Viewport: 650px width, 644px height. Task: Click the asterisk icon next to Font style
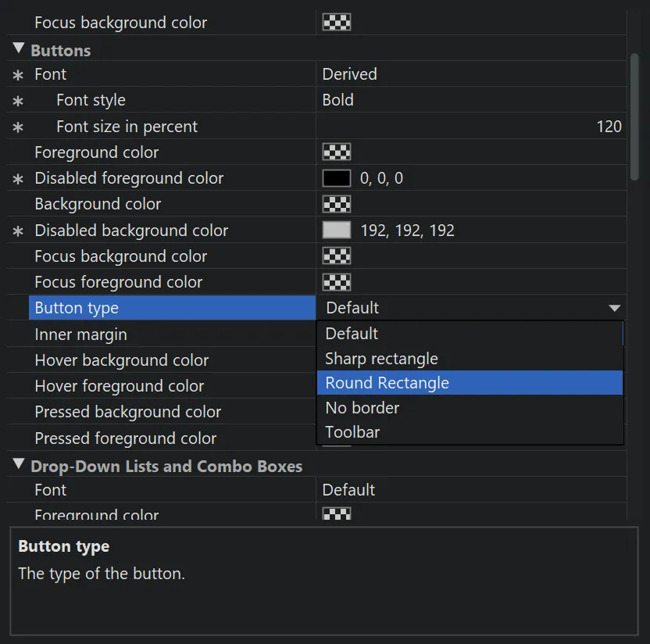click(x=18, y=102)
